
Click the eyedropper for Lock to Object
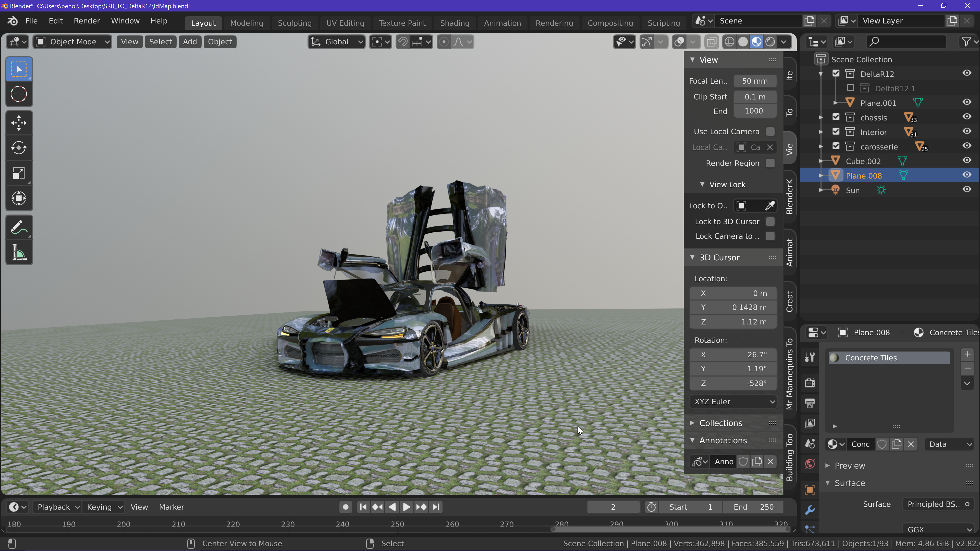pyautogui.click(x=770, y=206)
